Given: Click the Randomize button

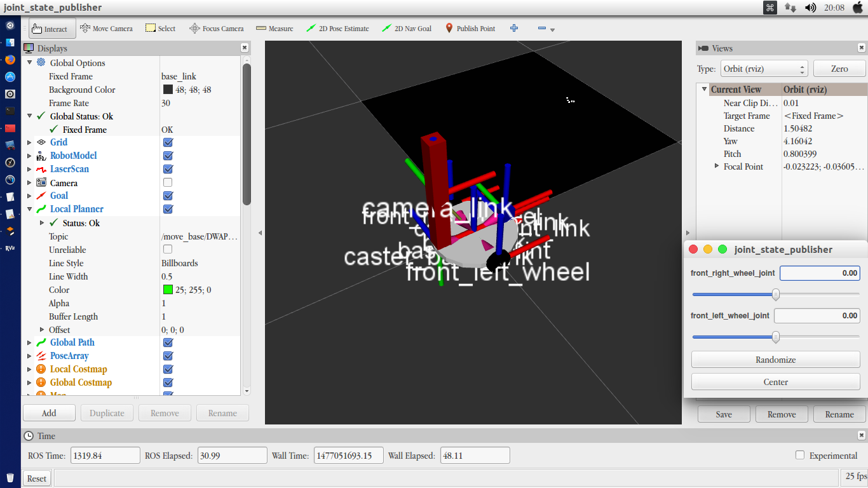Looking at the screenshot, I should 775,360.
